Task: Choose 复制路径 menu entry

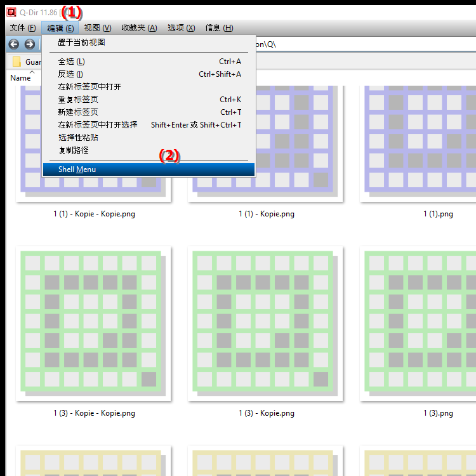Action: click(x=149, y=150)
